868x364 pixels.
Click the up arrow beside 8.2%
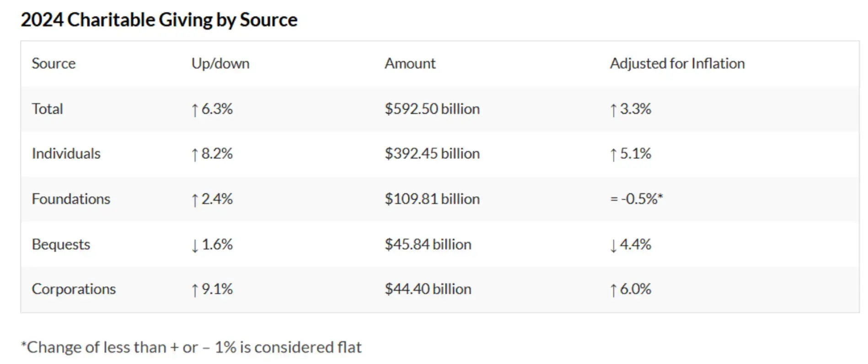(x=195, y=154)
